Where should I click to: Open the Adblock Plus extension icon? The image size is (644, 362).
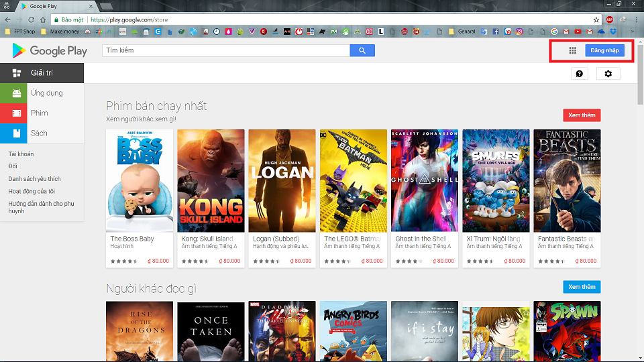click(x=610, y=19)
